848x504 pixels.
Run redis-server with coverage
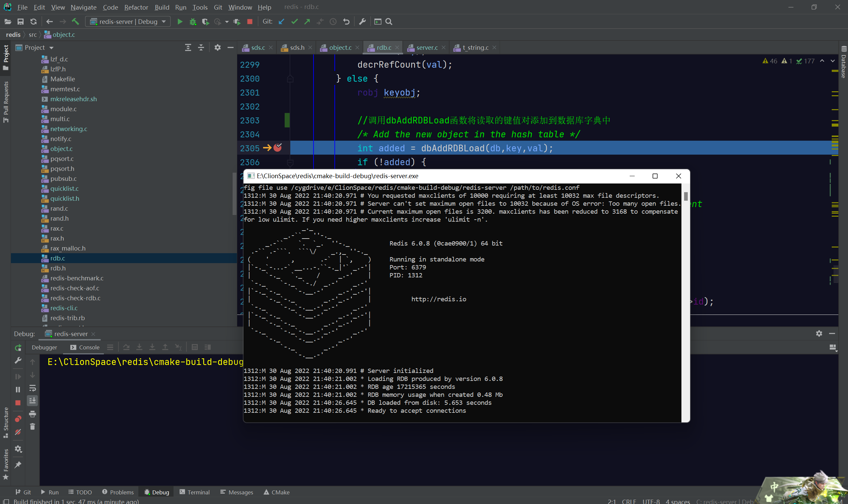tap(205, 22)
